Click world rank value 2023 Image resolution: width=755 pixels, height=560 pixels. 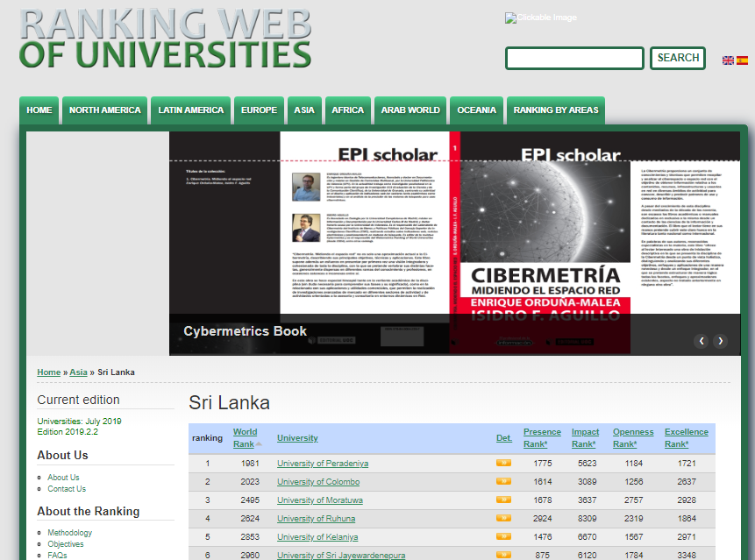pyautogui.click(x=250, y=482)
